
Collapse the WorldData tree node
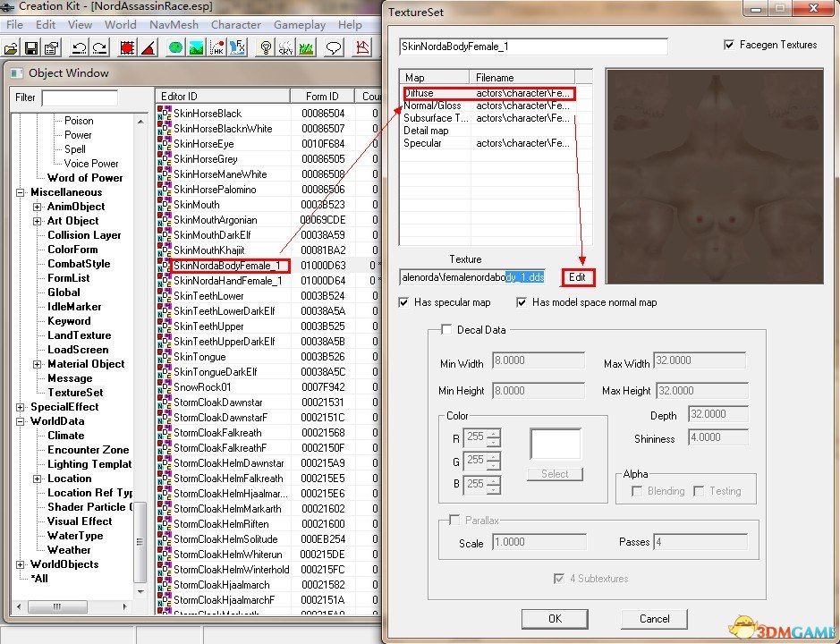pos(21,421)
